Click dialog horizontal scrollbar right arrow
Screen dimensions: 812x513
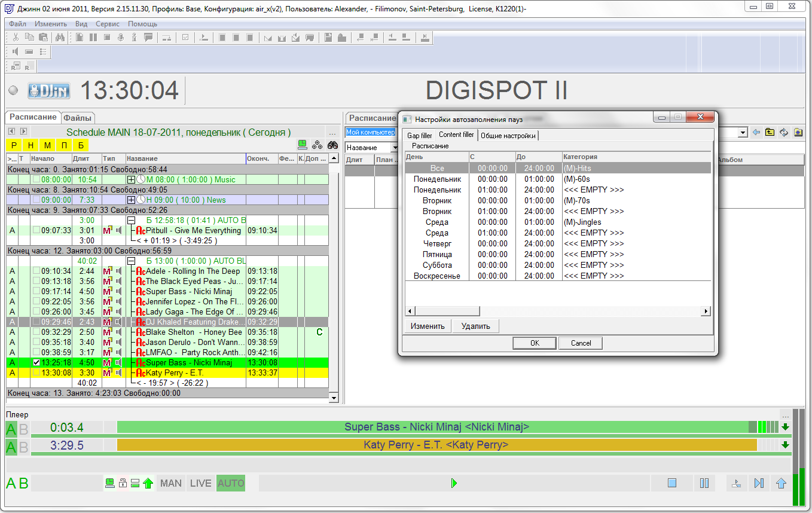pos(706,311)
